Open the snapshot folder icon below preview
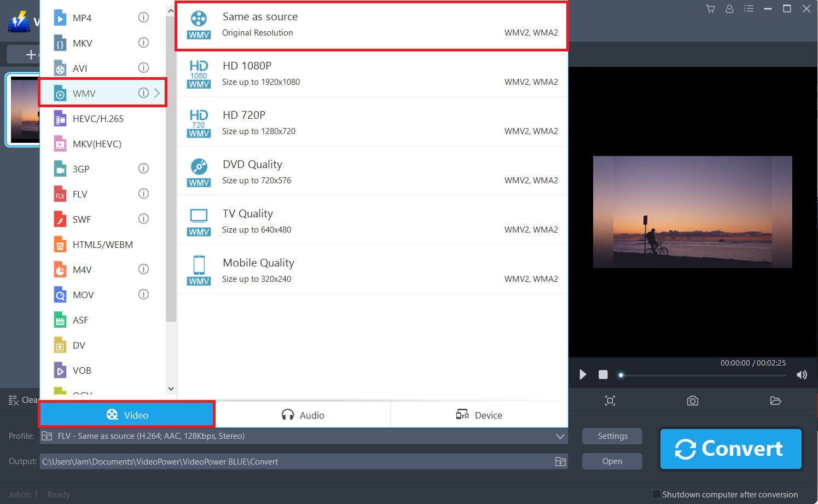This screenshot has width=818, height=504. [775, 401]
